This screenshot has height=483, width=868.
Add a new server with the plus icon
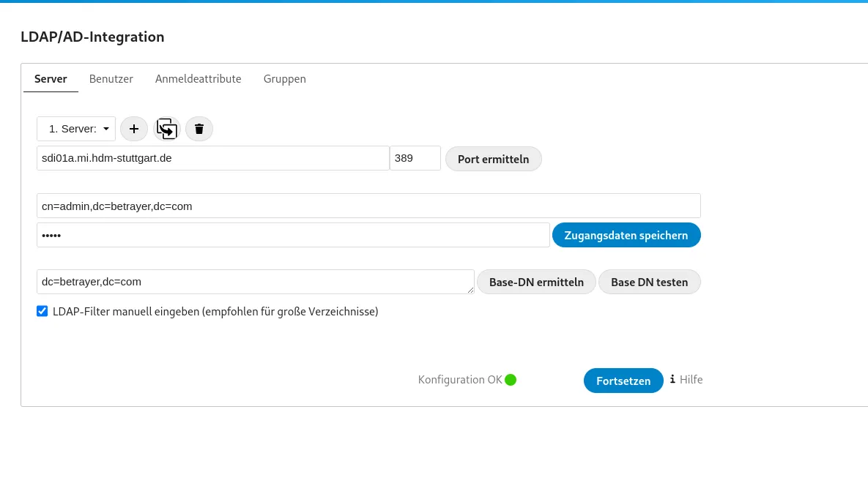click(x=133, y=129)
